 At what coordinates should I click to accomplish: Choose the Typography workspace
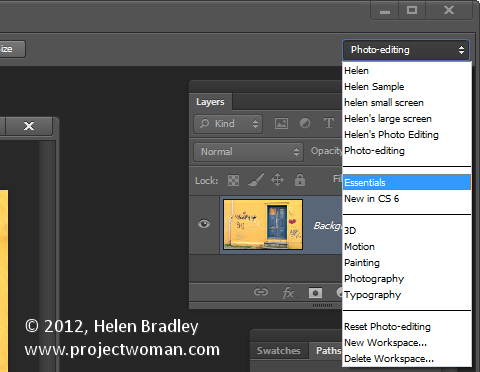(407, 295)
